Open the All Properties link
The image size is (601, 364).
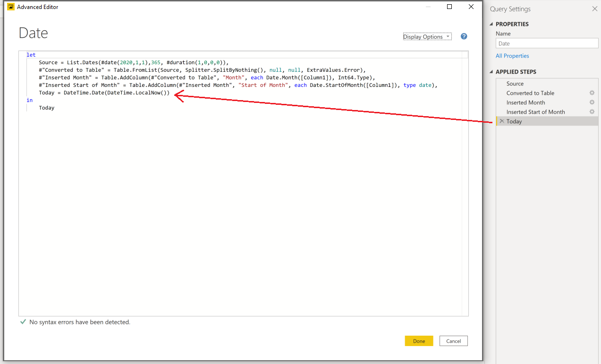(x=512, y=56)
